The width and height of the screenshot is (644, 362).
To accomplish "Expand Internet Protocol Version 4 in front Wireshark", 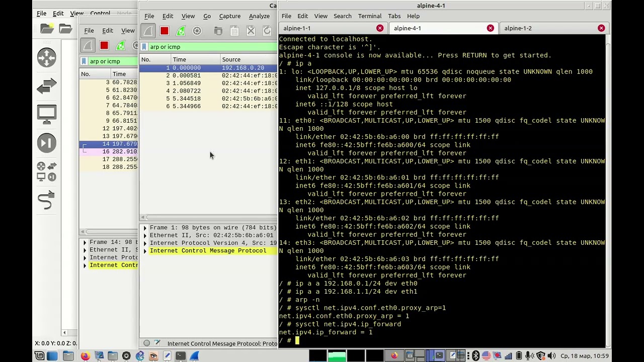I will pos(145,243).
